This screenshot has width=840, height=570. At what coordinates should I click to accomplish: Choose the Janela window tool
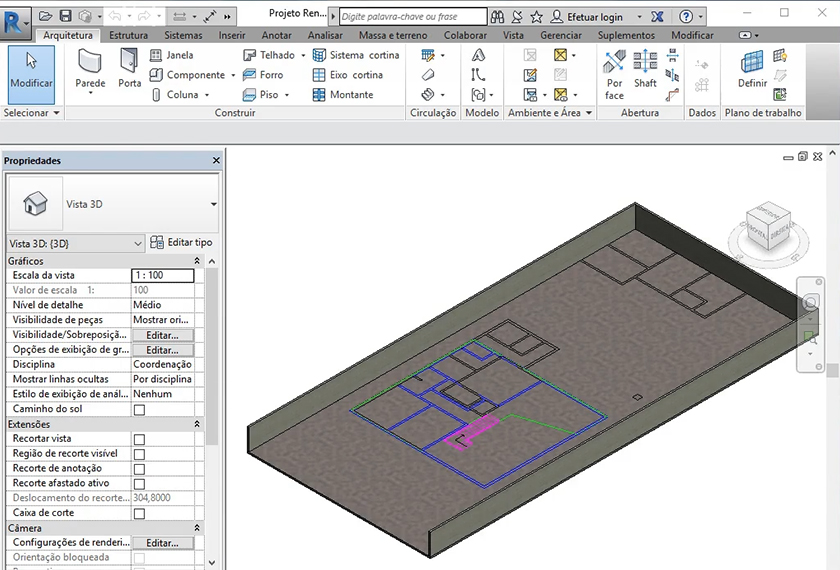coord(172,55)
